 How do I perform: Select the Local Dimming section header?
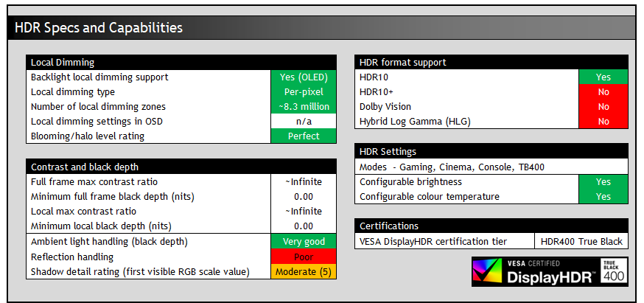(181, 63)
